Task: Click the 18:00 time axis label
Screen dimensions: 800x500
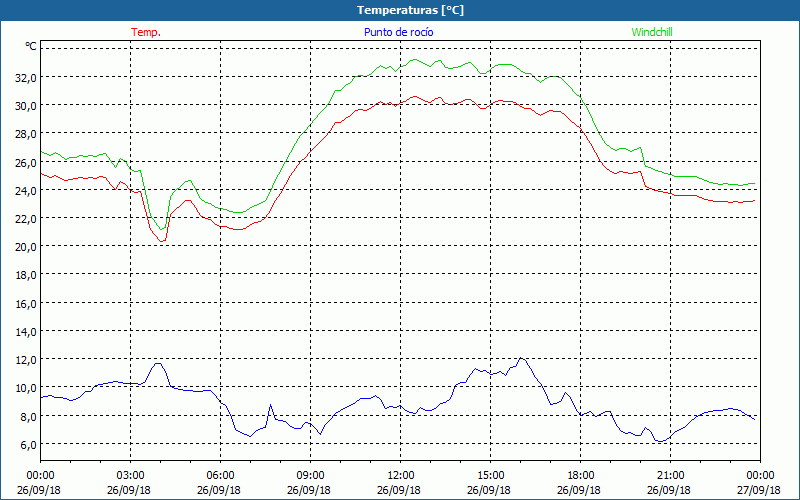Action: click(581, 476)
